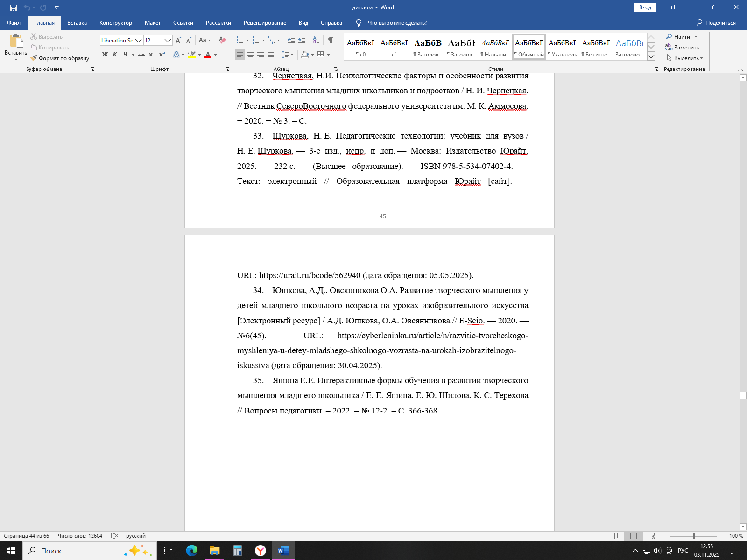Click the Format Painter brush icon
The width and height of the screenshot is (747, 560).
[34, 58]
